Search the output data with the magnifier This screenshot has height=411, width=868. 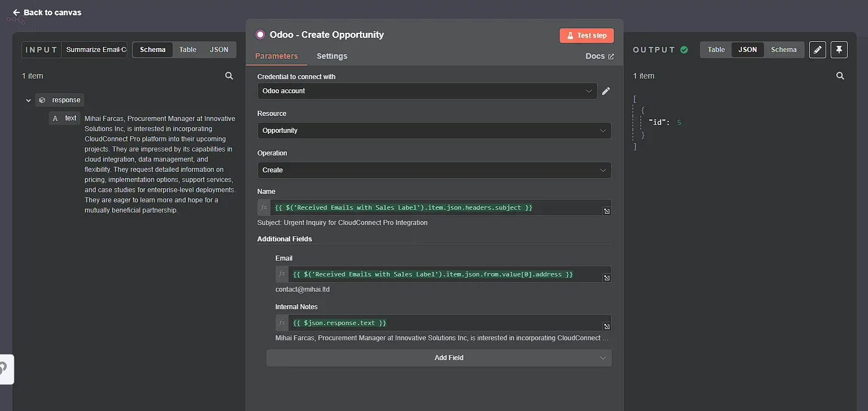point(840,75)
